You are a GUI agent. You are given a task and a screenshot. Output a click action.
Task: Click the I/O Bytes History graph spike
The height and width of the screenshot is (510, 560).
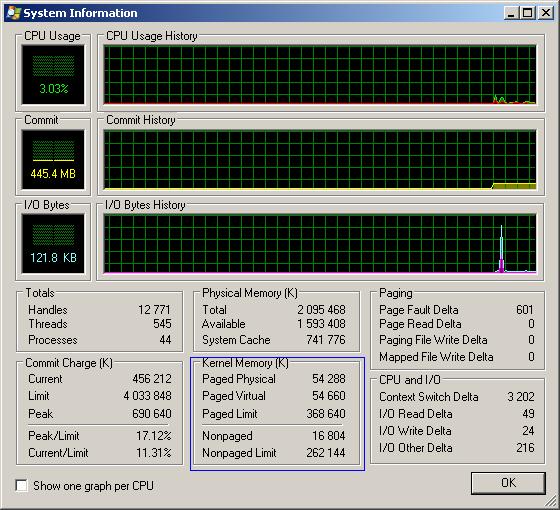501,249
